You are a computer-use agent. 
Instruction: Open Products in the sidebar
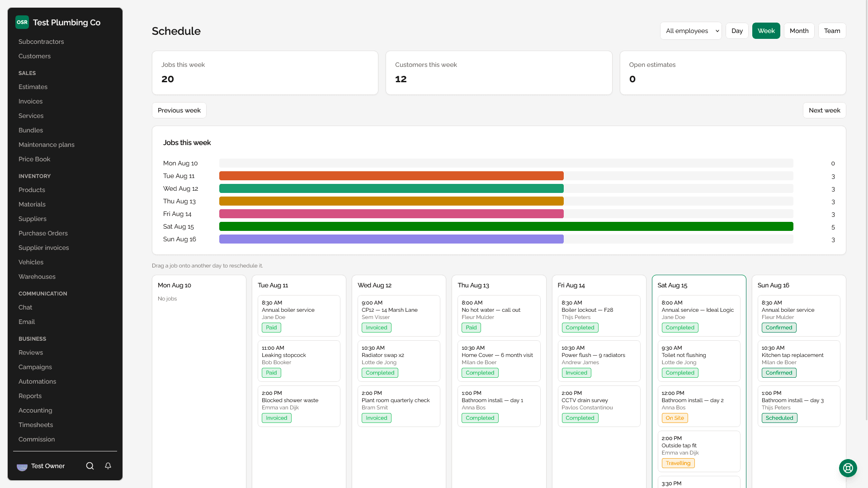click(32, 190)
